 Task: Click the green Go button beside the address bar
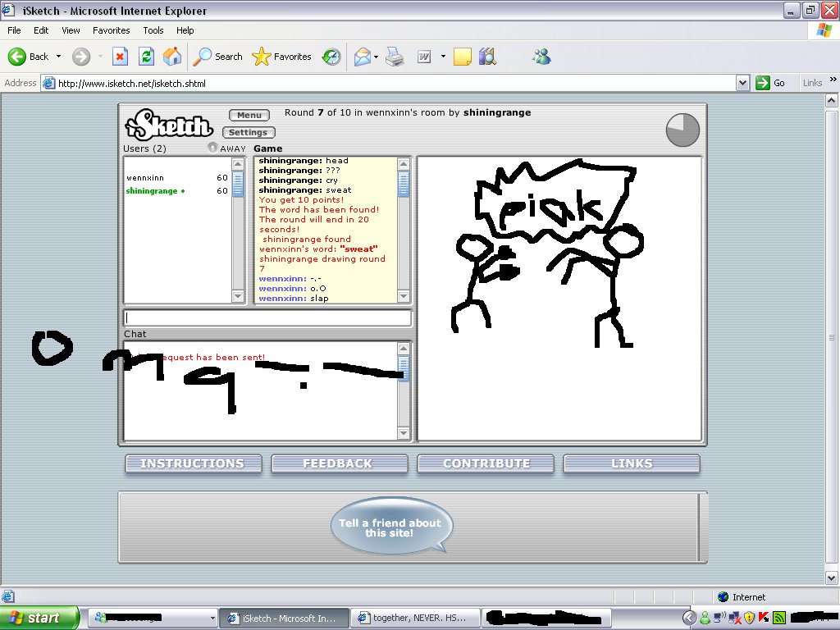point(770,83)
